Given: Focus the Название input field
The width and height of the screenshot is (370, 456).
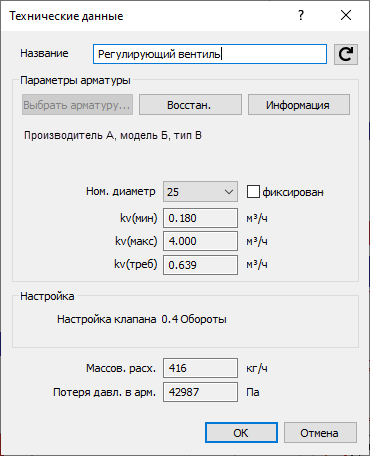Looking at the screenshot, I should [210, 54].
